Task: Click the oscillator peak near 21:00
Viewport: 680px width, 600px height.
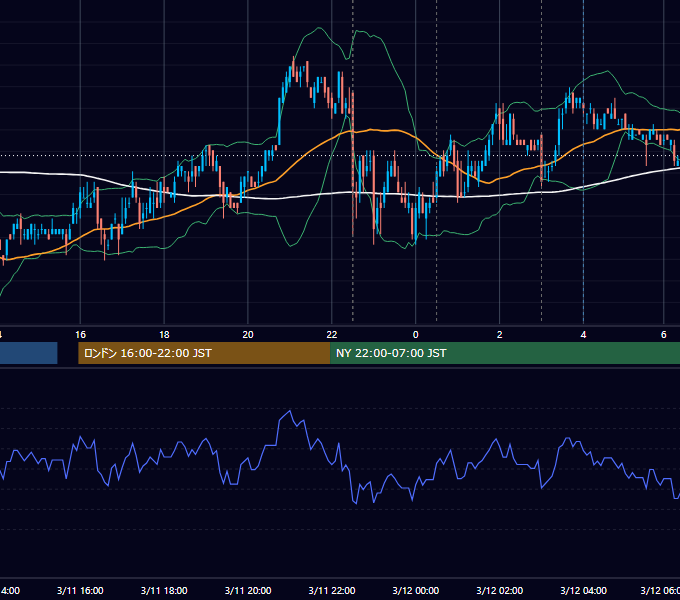Action: point(290,411)
